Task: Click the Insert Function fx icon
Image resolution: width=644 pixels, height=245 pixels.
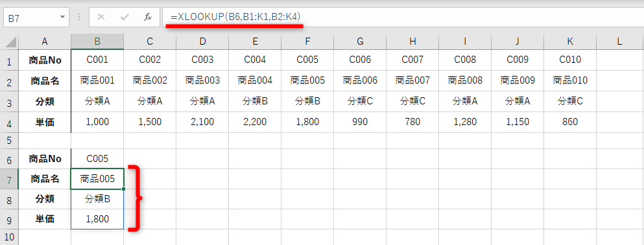Action: coord(148,17)
